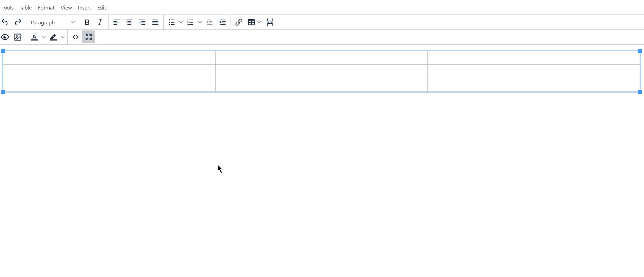Align text left
This screenshot has width=644, height=277.
pyautogui.click(x=116, y=22)
